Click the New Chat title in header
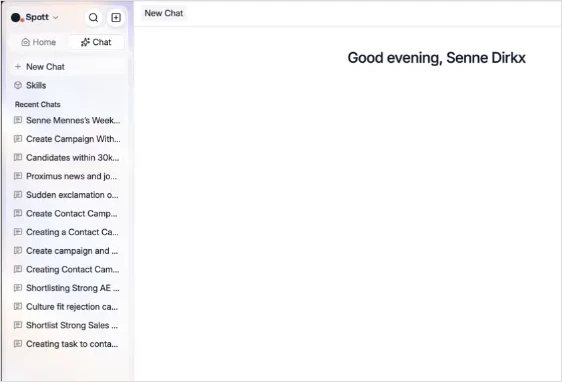562x382 pixels. [164, 13]
